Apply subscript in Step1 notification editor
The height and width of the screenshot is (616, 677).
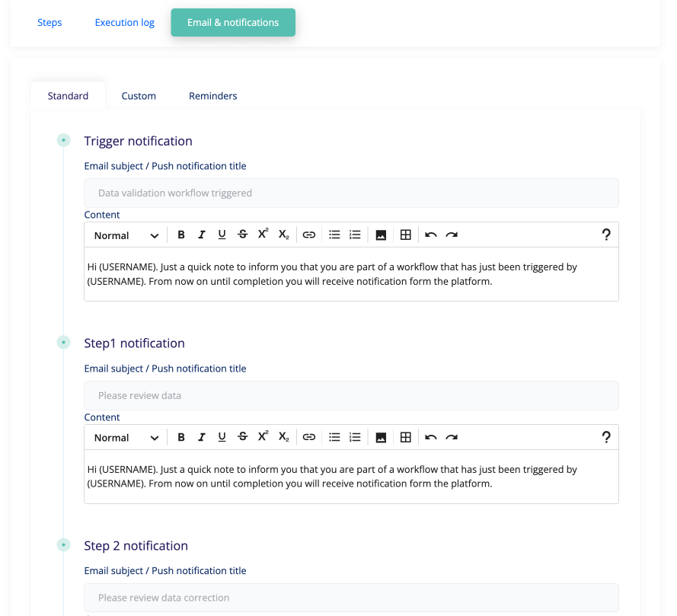(x=283, y=437)
